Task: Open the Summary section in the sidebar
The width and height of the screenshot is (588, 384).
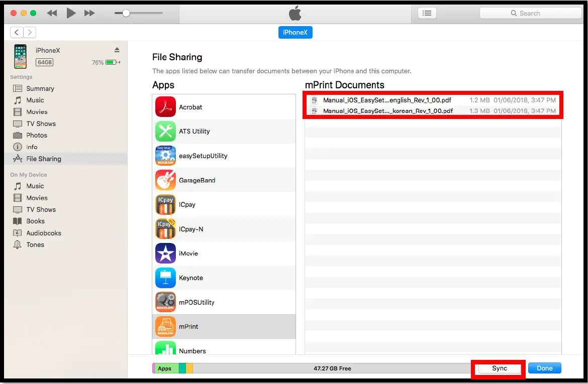Action: 40,88
